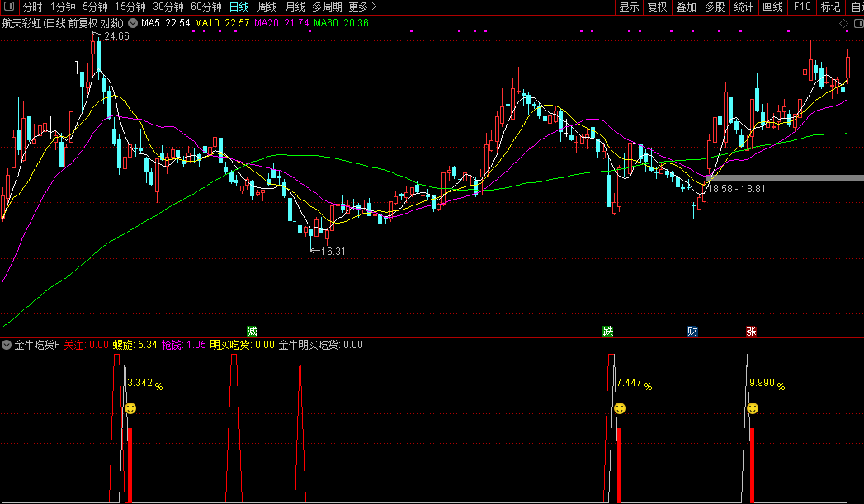Switch to the 30分钟 period tab
The height and width of the screenshot is (504, 864).
(168, 7)
